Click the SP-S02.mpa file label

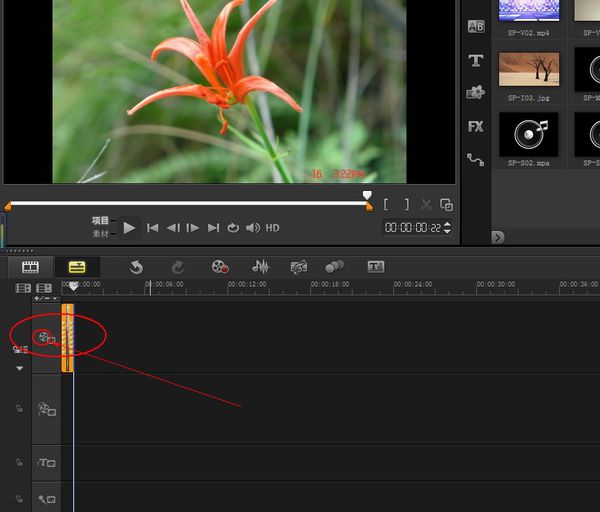pos(528,163)
